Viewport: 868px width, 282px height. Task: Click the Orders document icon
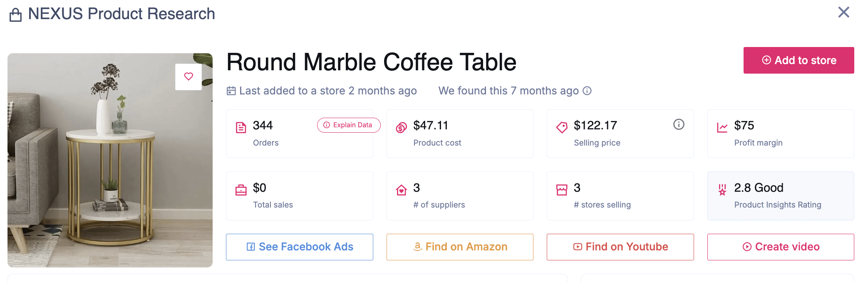pyautogui.click(x=241, y=127)
